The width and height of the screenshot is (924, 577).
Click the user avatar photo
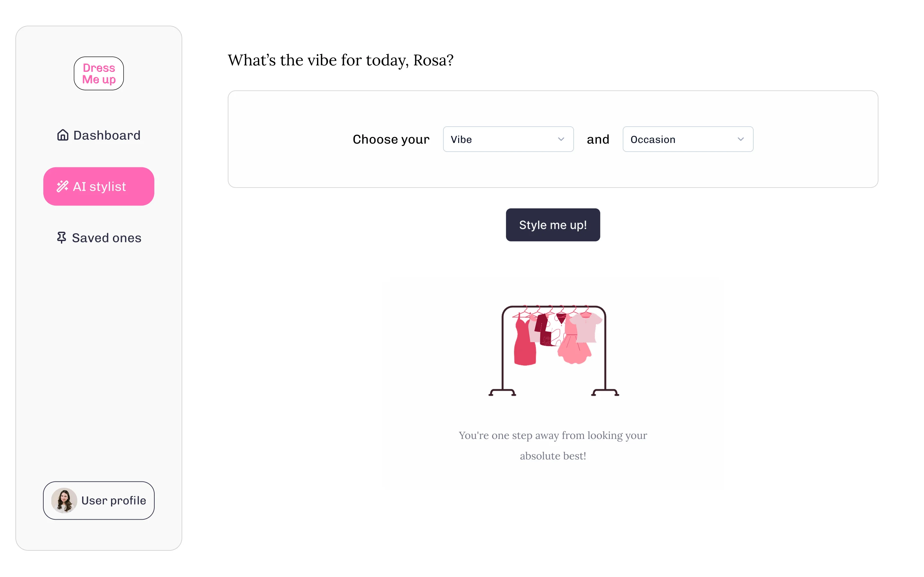64,500
